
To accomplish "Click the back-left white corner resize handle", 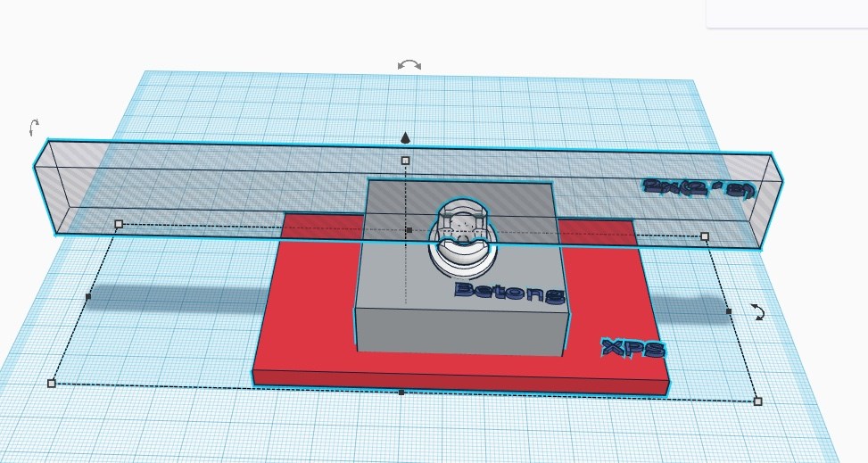I will [119, 224].
